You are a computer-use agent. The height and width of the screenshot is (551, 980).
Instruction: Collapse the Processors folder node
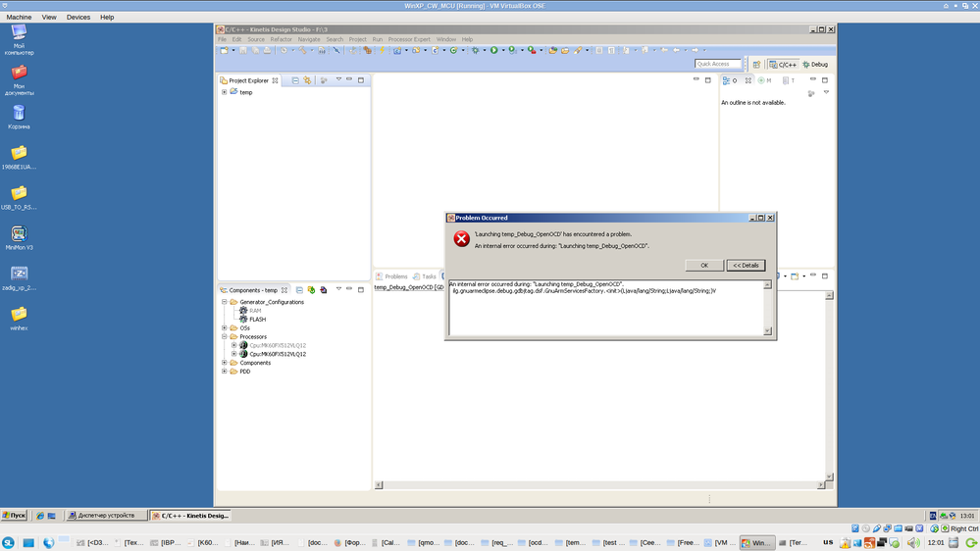225,336
